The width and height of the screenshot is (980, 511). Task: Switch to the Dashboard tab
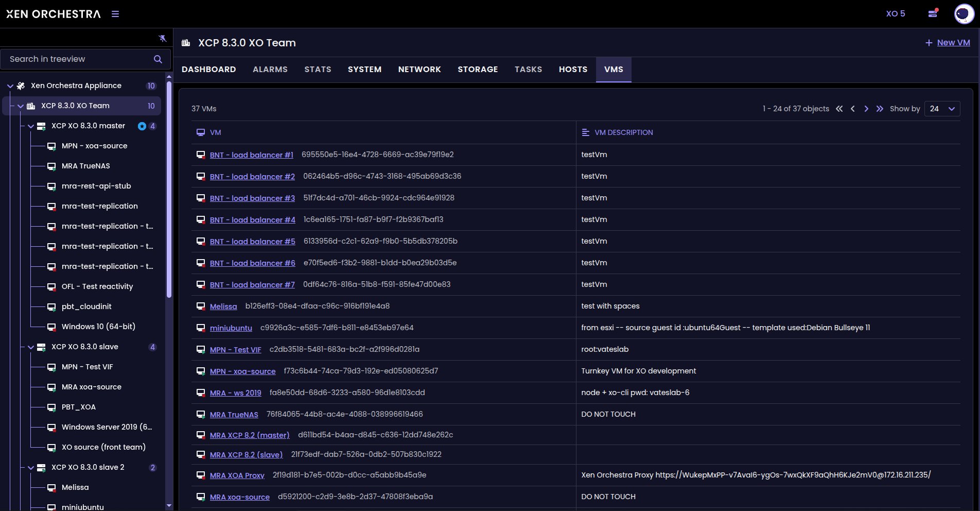(x=208, y=70)
